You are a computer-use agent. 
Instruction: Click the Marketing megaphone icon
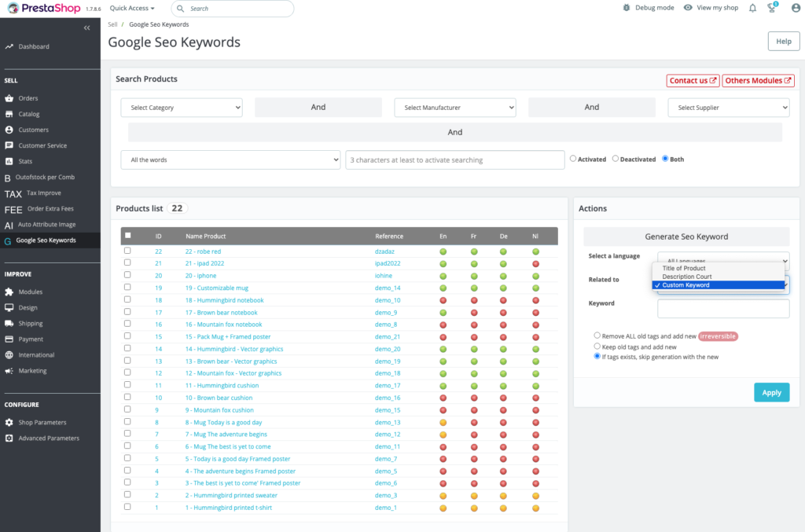(x=9, y=371)
